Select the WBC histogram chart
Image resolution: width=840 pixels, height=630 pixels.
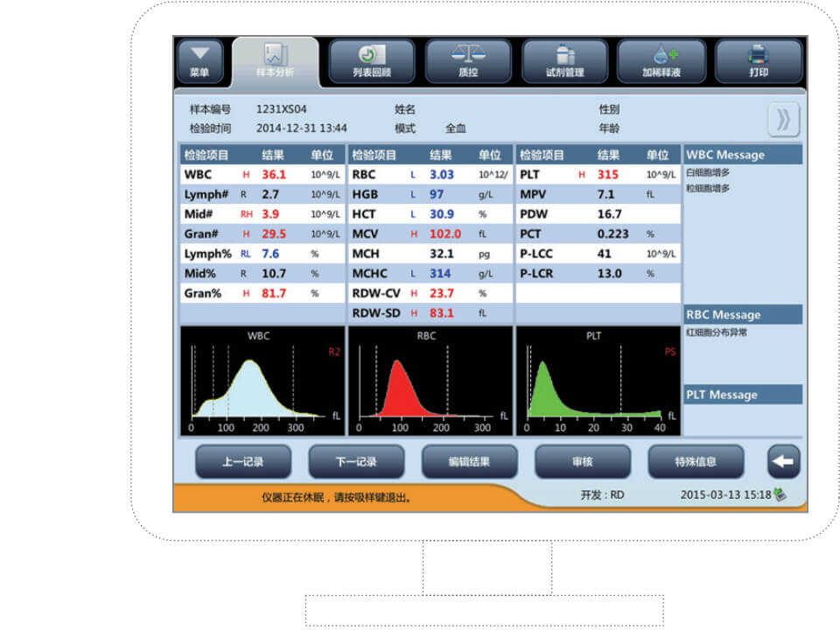261,381
